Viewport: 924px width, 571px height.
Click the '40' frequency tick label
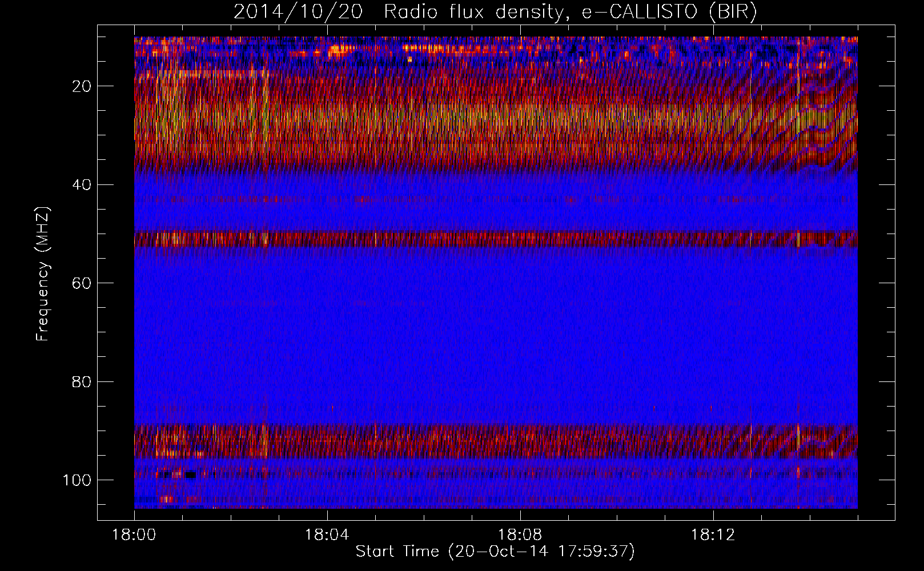(x=82, y=185)
